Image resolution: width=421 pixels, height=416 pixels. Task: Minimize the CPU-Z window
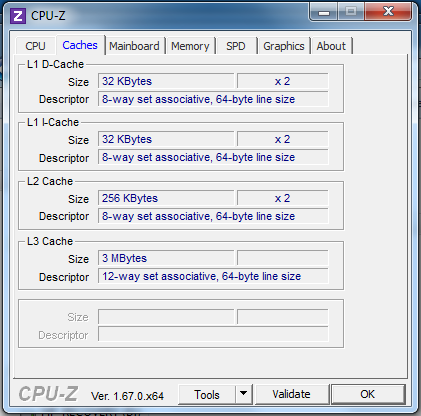point(324,13)
